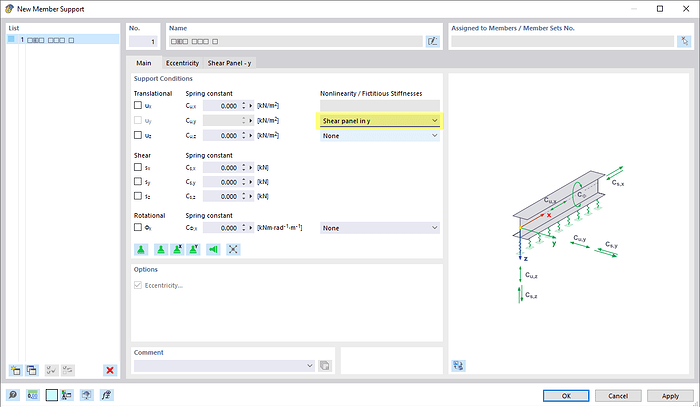
Task: Toggle the φx rotational support checkbox
Action: (x=139, y=228)
